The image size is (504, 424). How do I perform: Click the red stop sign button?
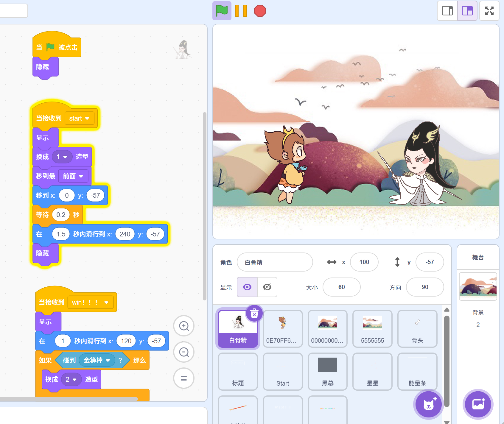tap(260, 11)
